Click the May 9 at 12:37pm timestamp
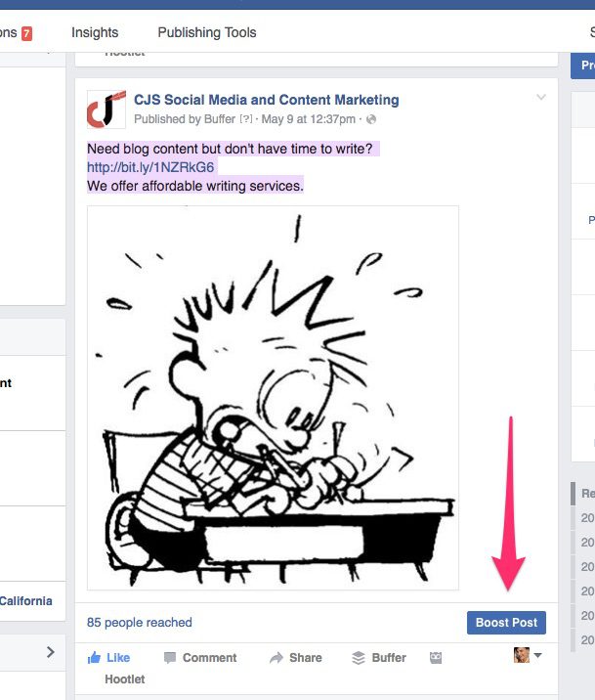Image resolution: width=595 pixels, height=700 pixels. pyautogui.click(x=308, y=119)
